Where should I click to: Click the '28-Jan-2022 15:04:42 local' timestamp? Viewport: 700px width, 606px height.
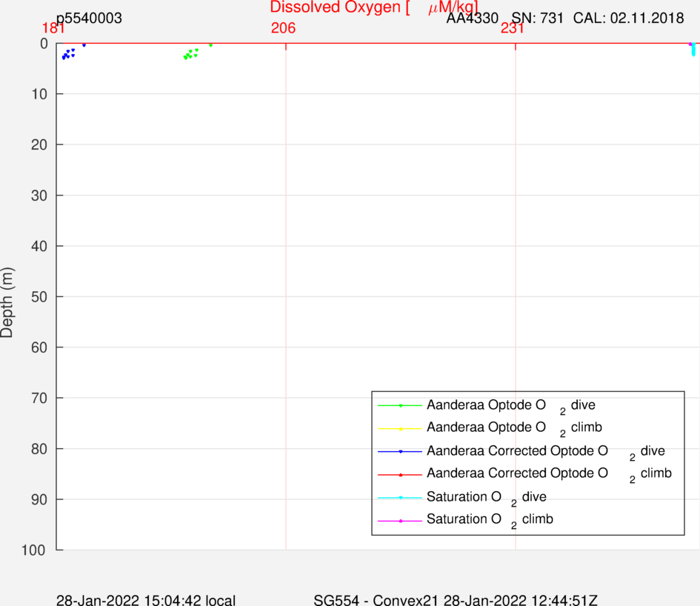pyautogui.click(x=145, y=600)
